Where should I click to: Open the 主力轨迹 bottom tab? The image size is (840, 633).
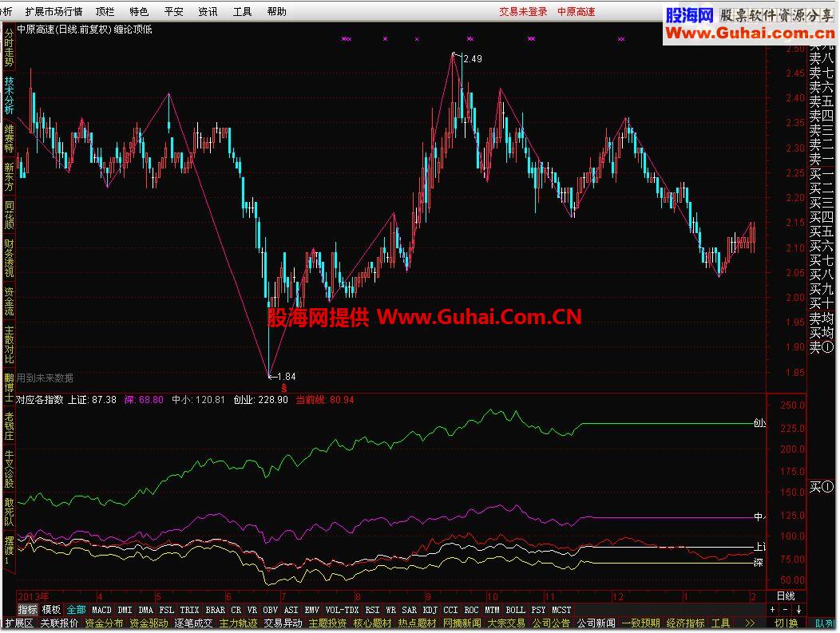click(239, 623)
